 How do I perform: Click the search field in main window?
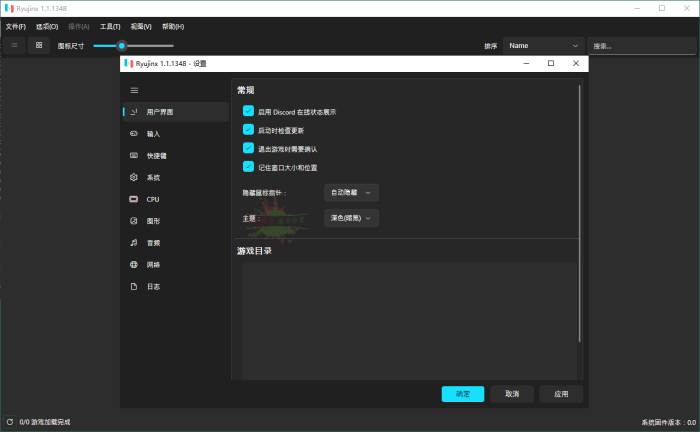point(642,46)
